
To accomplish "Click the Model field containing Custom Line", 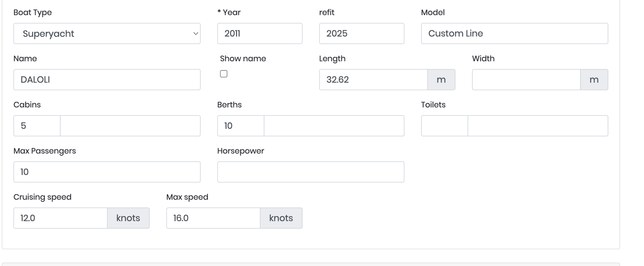I will [514, 34].
